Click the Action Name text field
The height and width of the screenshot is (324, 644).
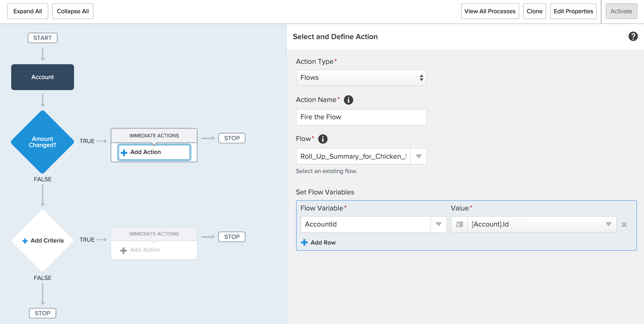click(x=361, y=117)
